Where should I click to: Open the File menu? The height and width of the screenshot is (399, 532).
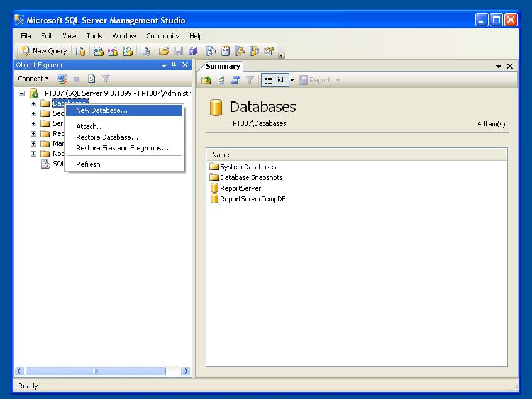(x=26, y=36)
